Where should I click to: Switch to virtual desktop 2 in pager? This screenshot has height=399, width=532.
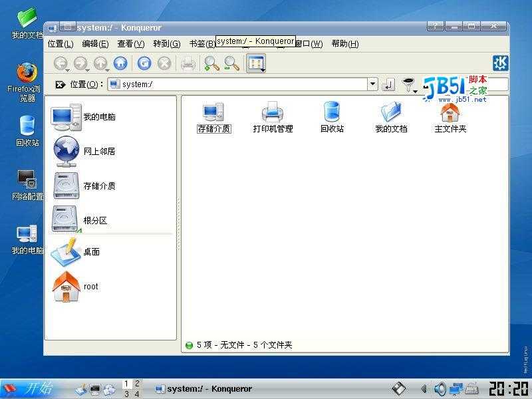click(x=137, y=384)
